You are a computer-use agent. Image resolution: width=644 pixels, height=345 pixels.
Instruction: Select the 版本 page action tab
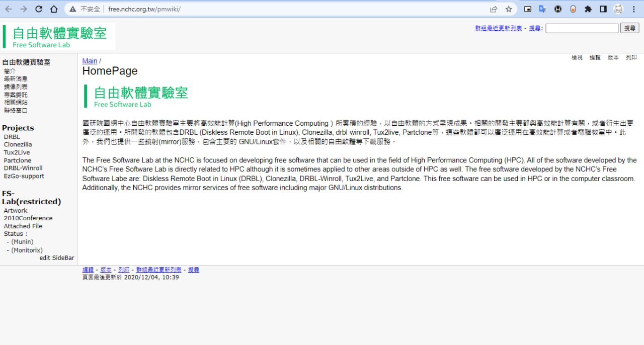[613, 58]
